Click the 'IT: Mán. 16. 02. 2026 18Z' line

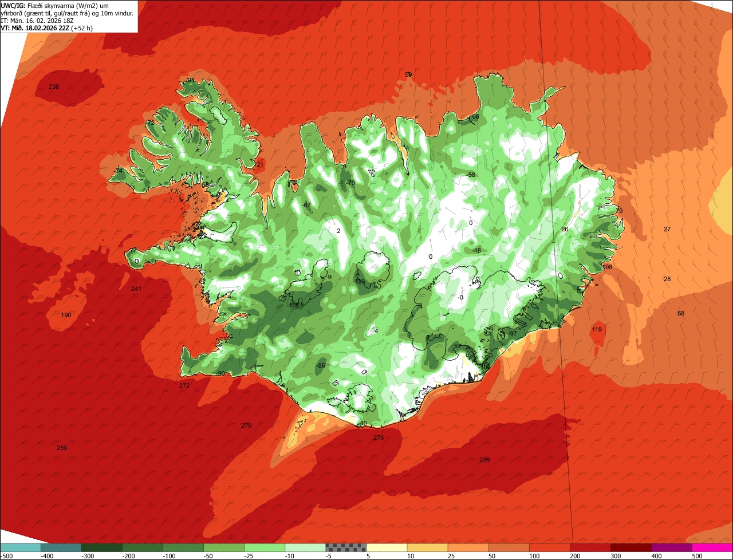(x=38, y=21)
